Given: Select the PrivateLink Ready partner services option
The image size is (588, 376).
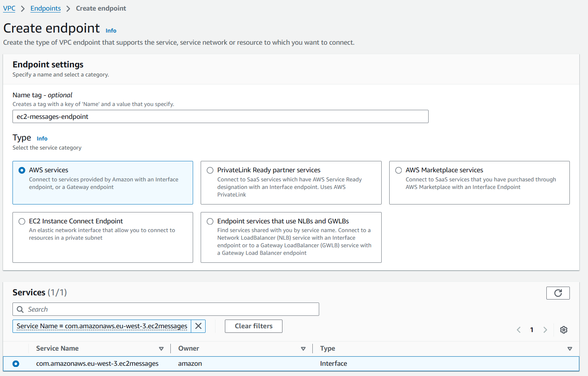Looking at the screenshot, I should tap(210, 170).
